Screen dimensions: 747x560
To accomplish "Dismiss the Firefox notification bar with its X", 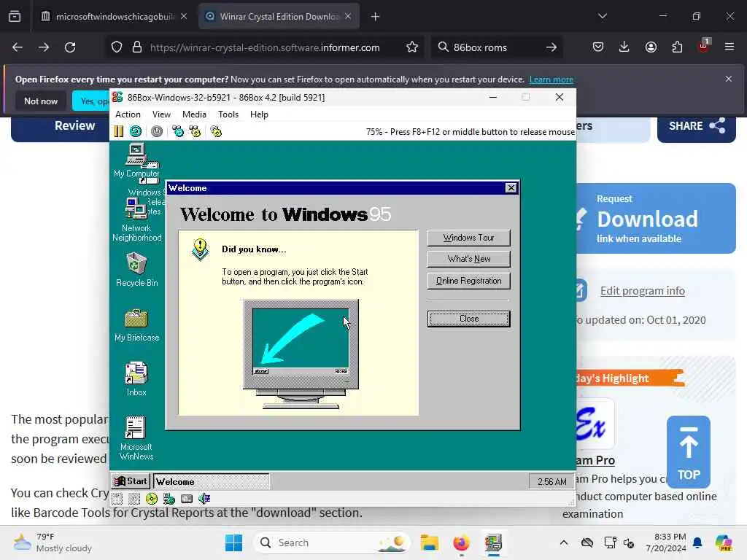I will (x=729, y=79).
